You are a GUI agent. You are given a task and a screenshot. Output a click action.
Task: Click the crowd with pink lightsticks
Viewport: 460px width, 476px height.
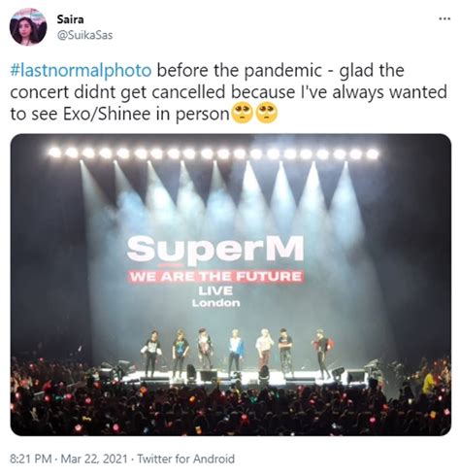coord(231,408)
